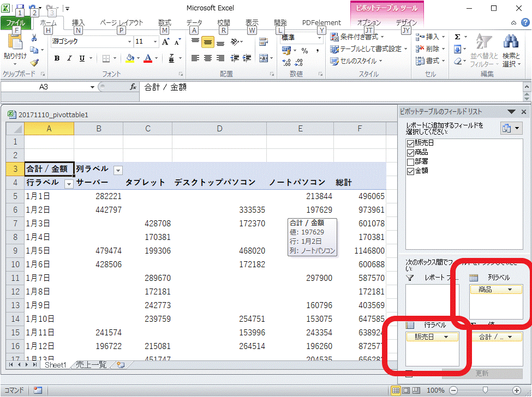
Task: Click cell E6 value 197629
Action: tap(300, 210)
